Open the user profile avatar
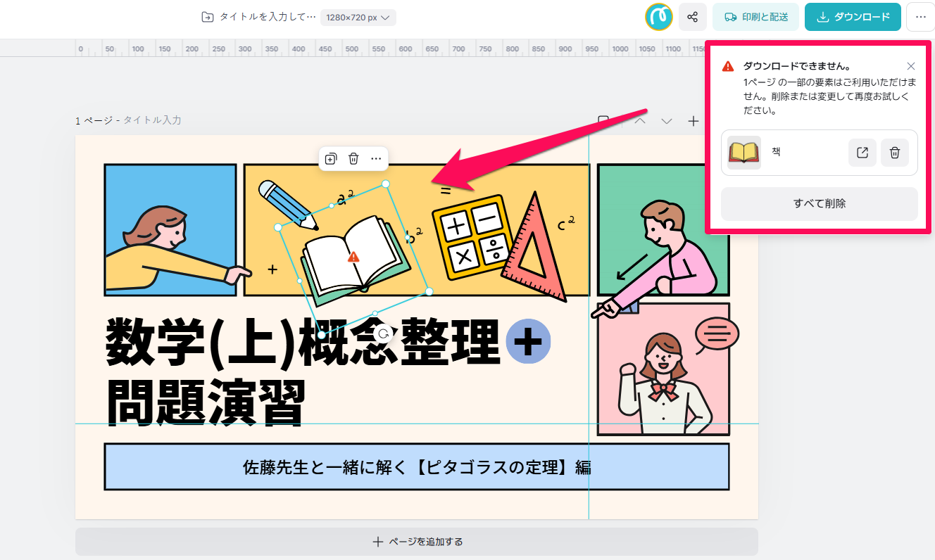This screenshot has width=935, height=560. pyautogui.click(x=659, y=17)
